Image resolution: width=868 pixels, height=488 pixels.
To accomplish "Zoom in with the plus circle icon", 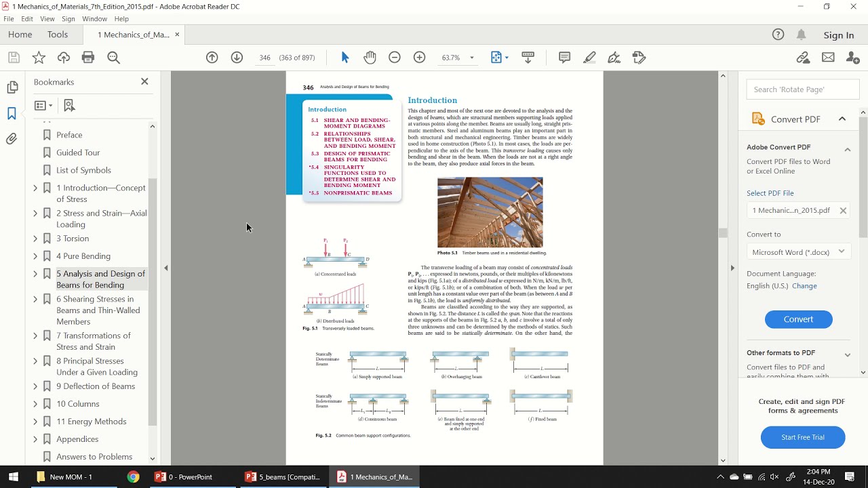I will click(419, 58).
